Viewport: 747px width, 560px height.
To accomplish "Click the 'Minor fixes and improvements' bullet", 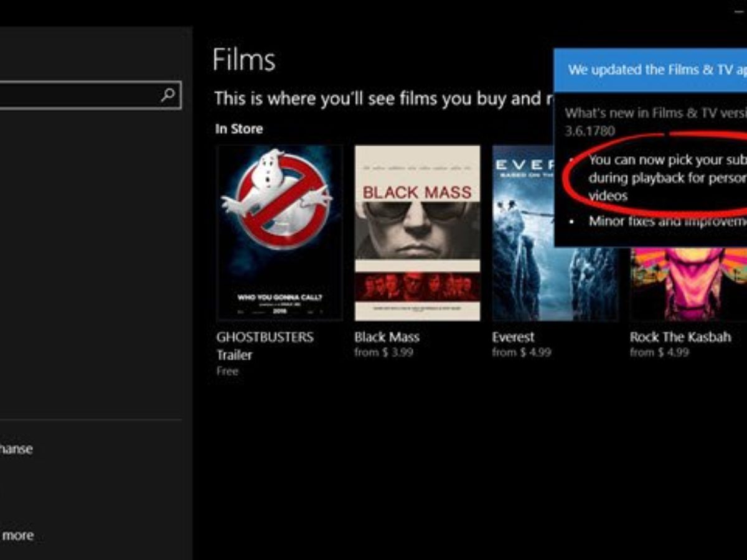I will point(667,221).
